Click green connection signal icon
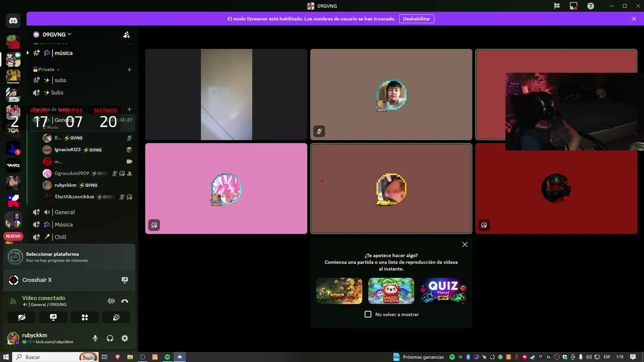 14,302
